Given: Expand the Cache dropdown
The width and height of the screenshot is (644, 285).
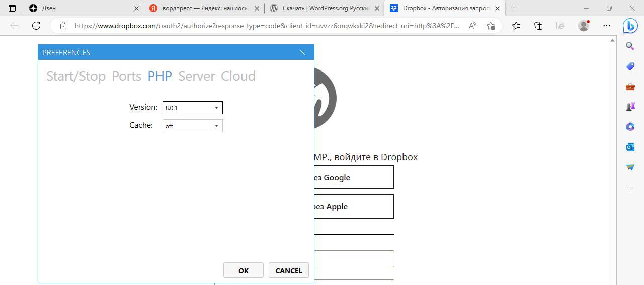Looking at the screenshot, I should tap(192, 126).
